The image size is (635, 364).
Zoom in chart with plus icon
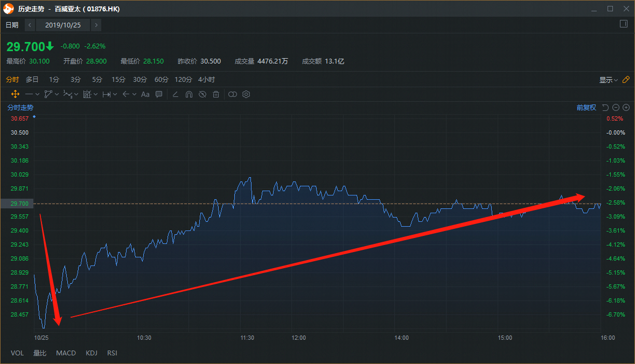click(x=626, y=107)
